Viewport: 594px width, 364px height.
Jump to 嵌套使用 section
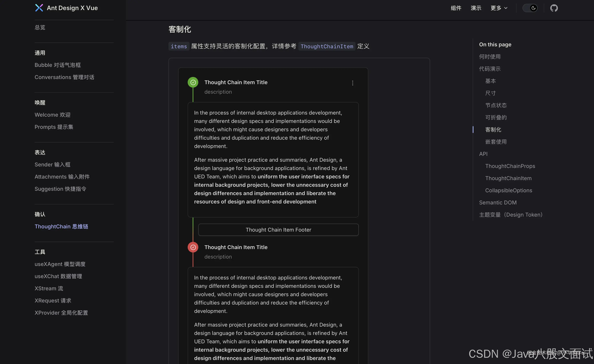(x=496, y=142)
